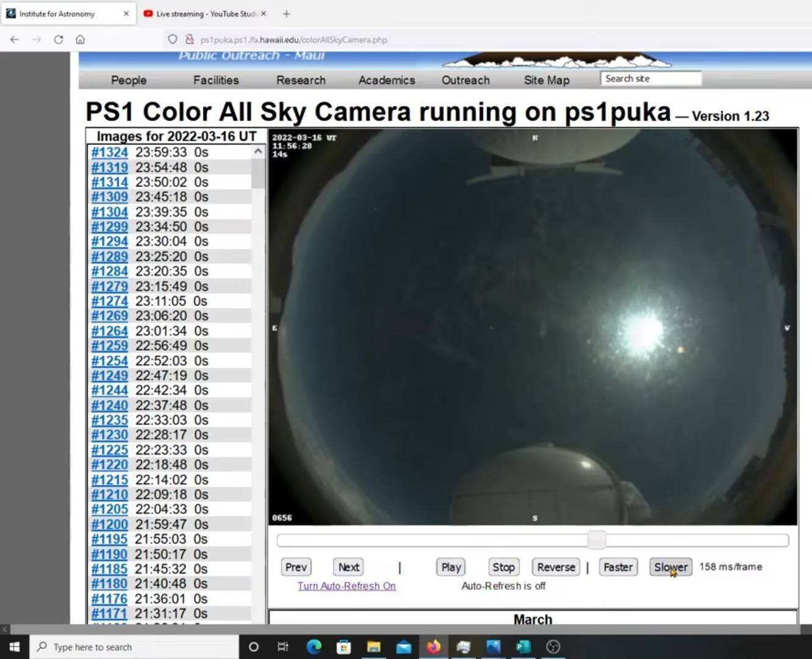Switch to Live streaming YouTube Studio tab
812x659 pixels.
pyautogui.click(x=205, y=13)
